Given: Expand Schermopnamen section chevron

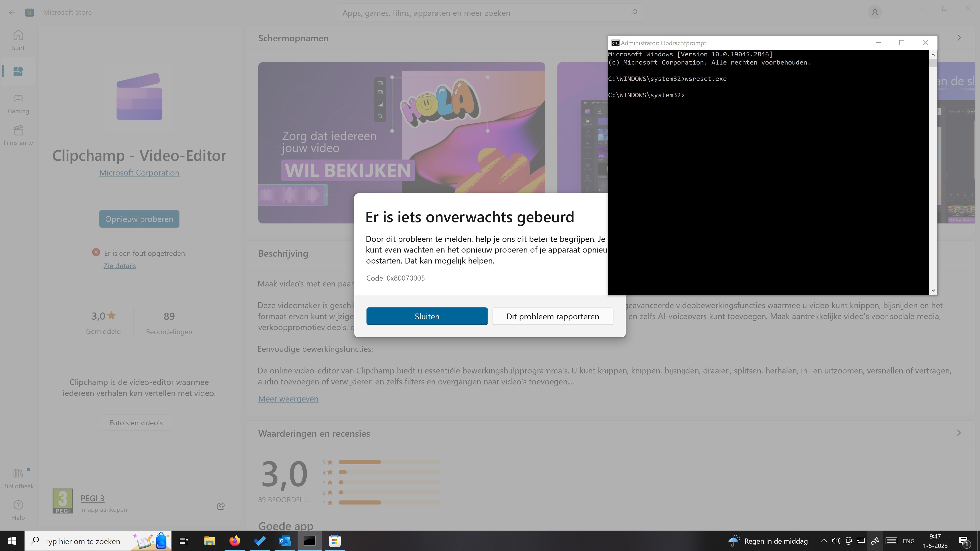Looking at the screenshot, I should pos(959,38).
